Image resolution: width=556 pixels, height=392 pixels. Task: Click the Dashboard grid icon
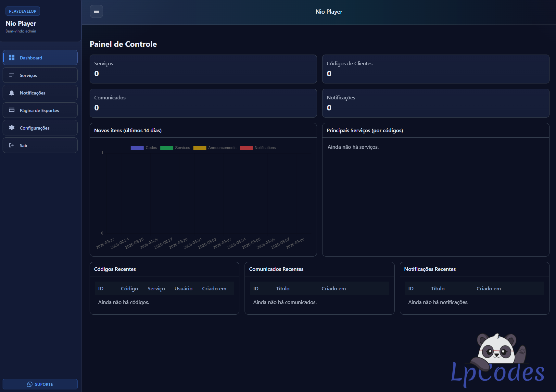(12, 57)
